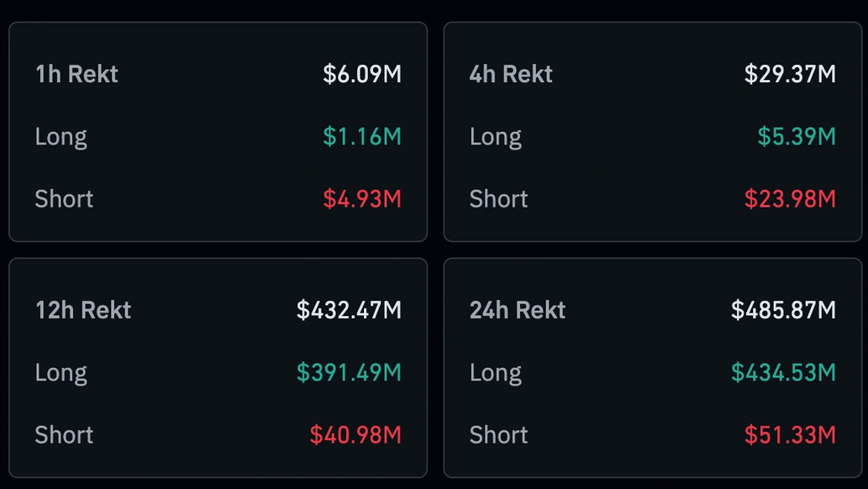868x489 pixels.
Task: Click the 24h short value $51.33M
Action: [790, 435]
